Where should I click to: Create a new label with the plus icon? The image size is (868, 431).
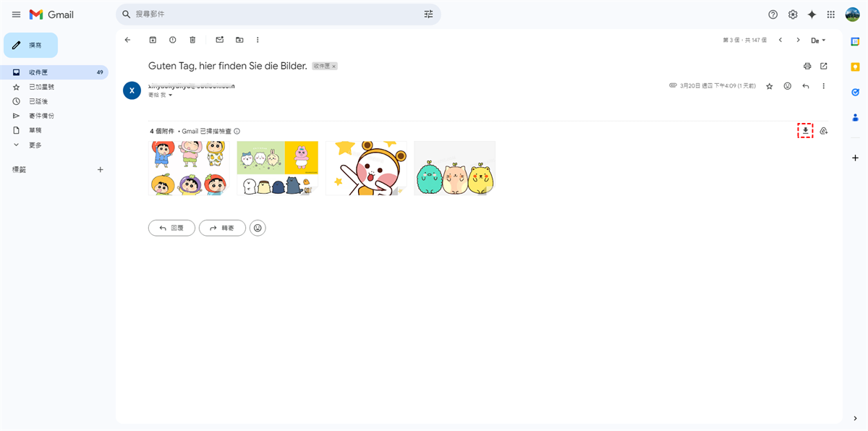pyautogui.click(x=101, y=169)
